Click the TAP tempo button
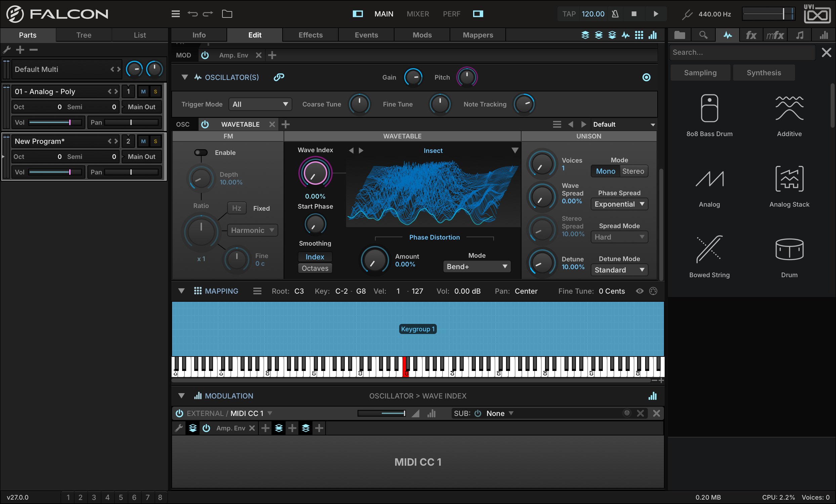Viewport: 836px width, 504px height. [569, 14]
